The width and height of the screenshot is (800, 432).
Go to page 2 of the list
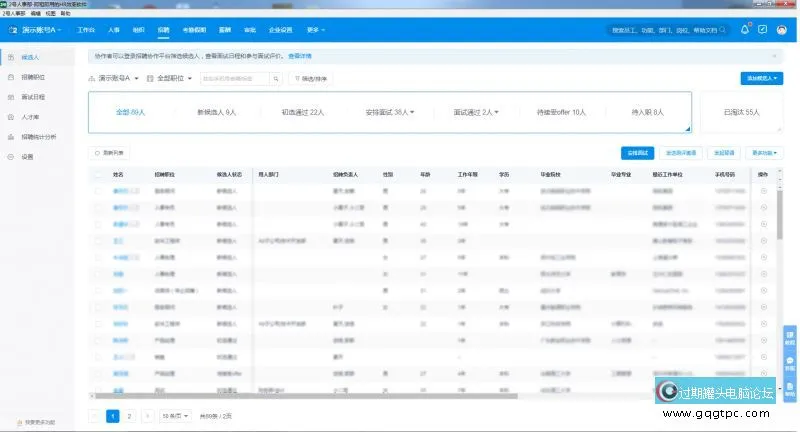[x=130, y=416]
